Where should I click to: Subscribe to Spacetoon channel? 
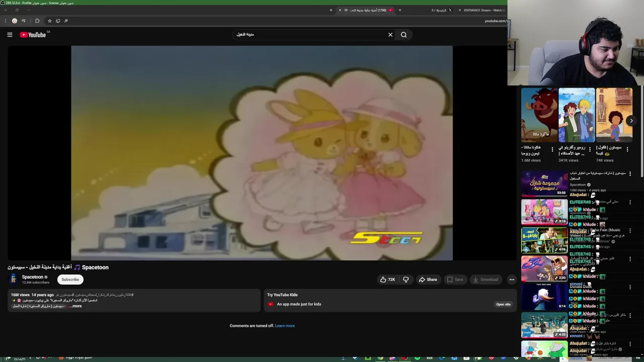70,280
